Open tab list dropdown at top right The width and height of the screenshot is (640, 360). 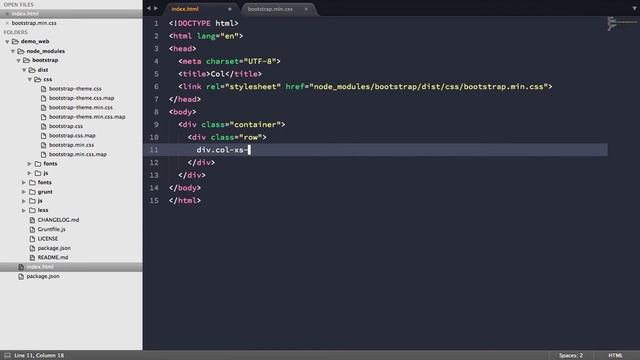(x=635, y=8)
